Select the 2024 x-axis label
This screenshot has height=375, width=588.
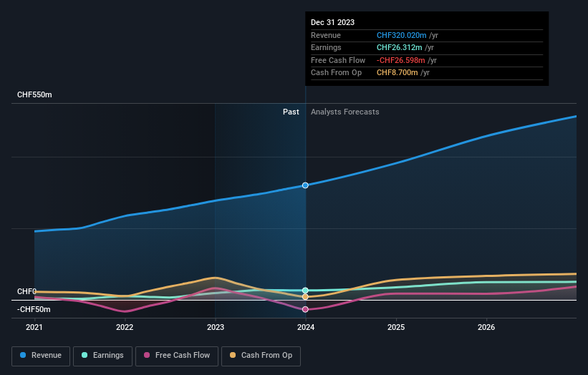pyautogui.click(x=306, y=328)
